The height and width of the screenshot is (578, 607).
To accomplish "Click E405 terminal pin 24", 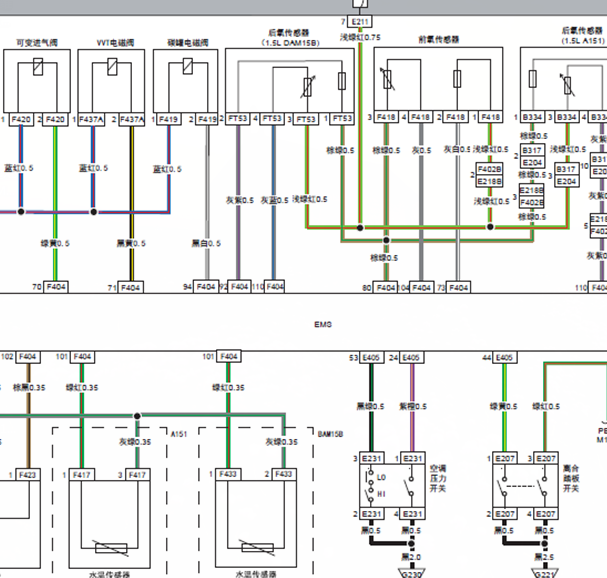I will click(412, 357).
